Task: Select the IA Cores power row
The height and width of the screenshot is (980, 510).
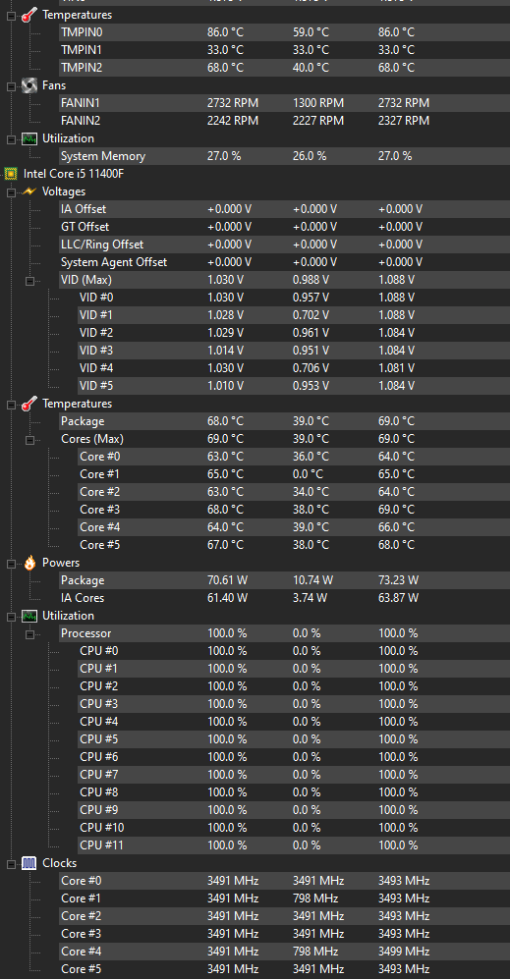Action: coord(283,598)
